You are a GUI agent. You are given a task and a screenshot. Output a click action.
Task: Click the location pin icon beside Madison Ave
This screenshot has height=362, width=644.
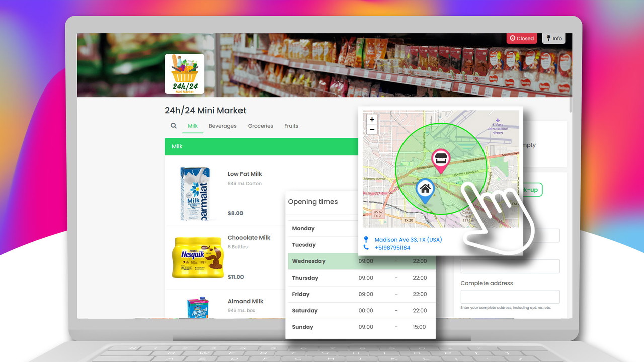[x=366, y=240]
